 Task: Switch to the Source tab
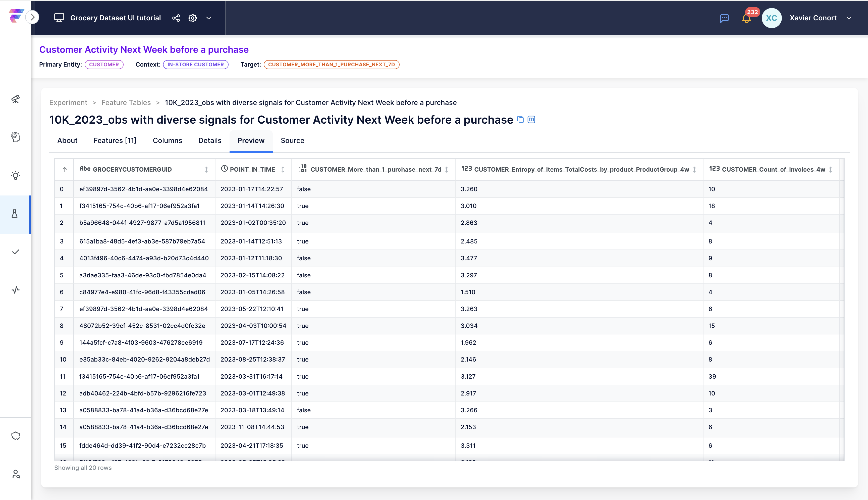pos(292,140)
